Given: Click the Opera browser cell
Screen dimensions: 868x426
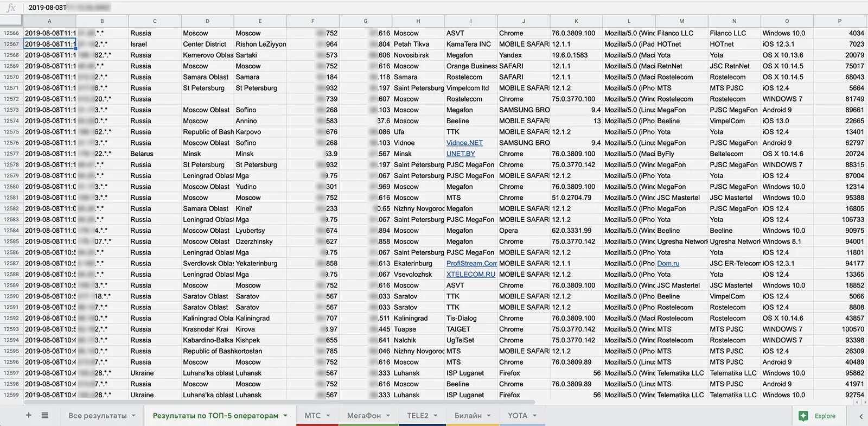Looking at the screenshot, I should tap(524, 231).
